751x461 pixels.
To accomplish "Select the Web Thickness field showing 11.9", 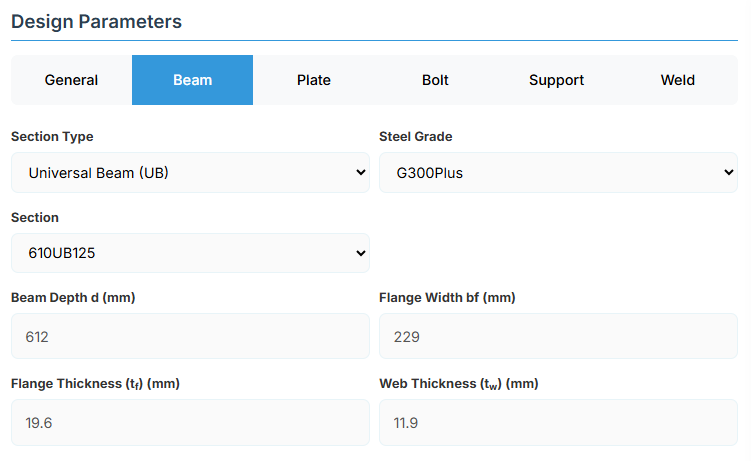I will click(x=558, y=423).
